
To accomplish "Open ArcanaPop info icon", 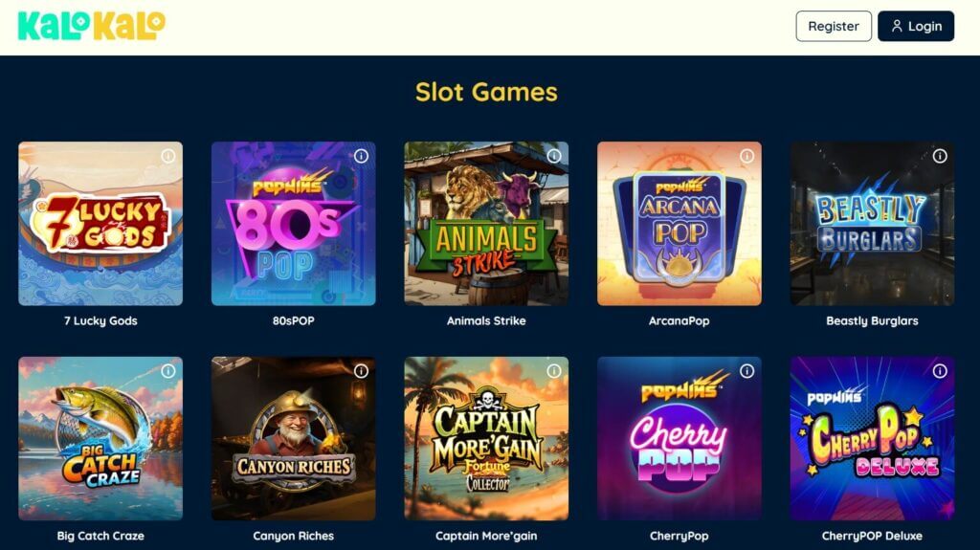I will click(x=746, y=156).
